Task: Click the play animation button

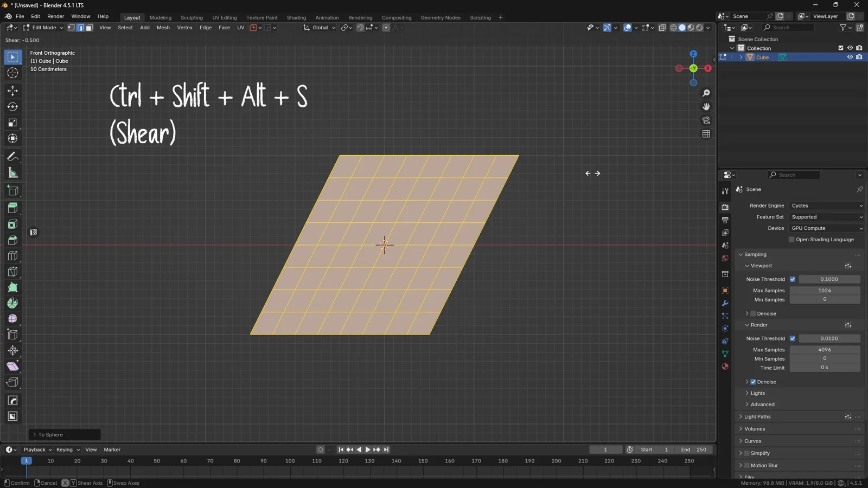Action: pos(368,450)
